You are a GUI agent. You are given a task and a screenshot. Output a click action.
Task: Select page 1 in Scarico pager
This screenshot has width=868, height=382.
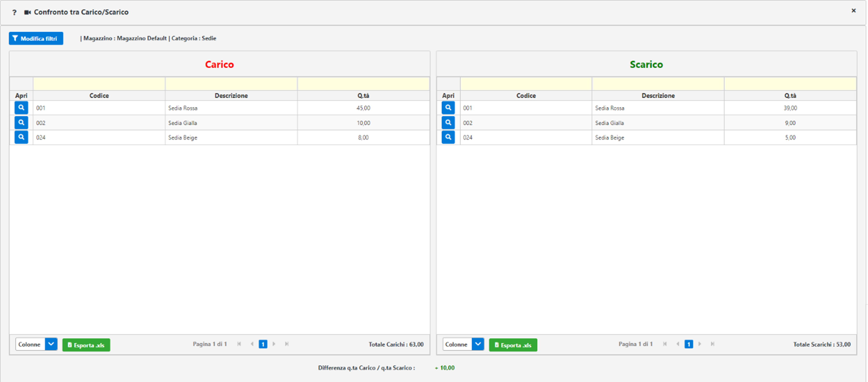(689, 344)
